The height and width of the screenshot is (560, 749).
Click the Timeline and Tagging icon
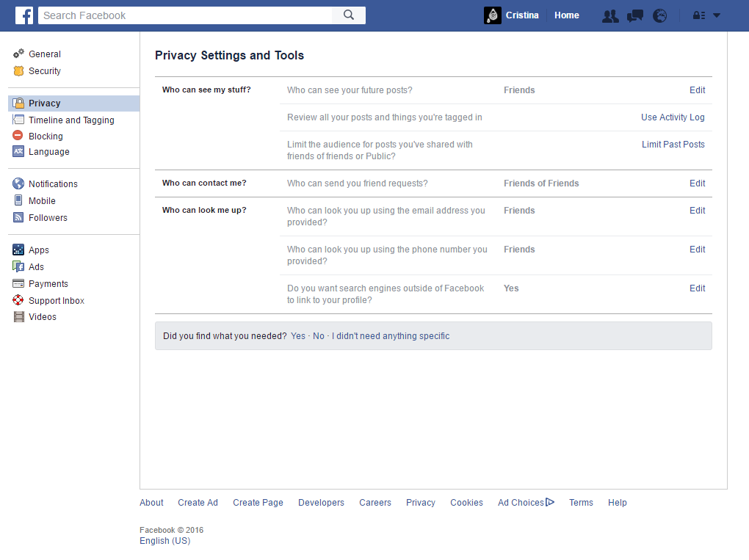pos(18,120)
